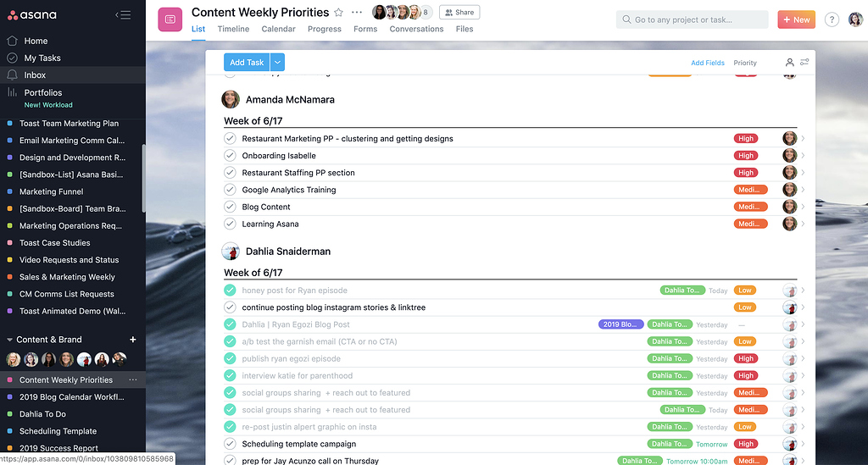Screen dimensions: 868x465
Task: Click the Add Fields link
Action: [708, 63]
